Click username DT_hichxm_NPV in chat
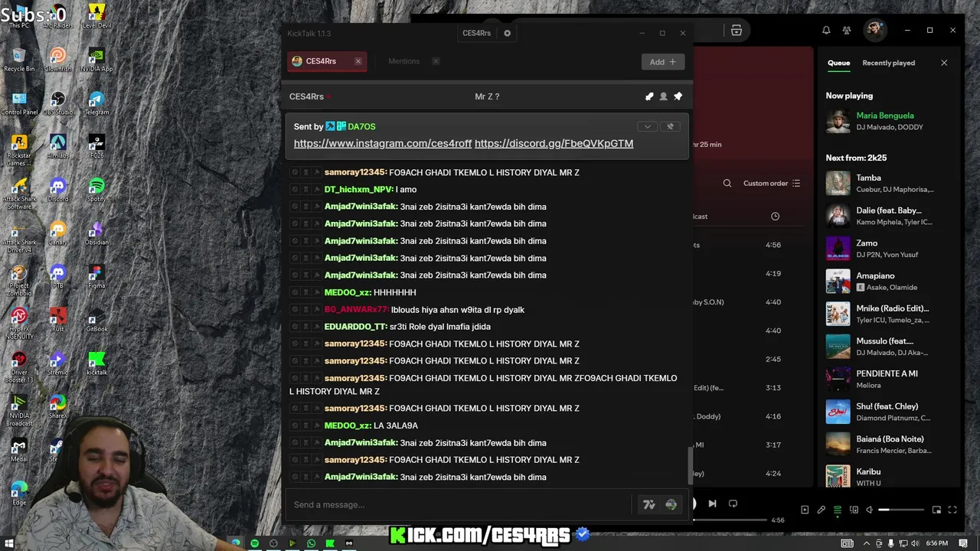Viewport: 980px width, 551px height. click(x=358, y=190)
